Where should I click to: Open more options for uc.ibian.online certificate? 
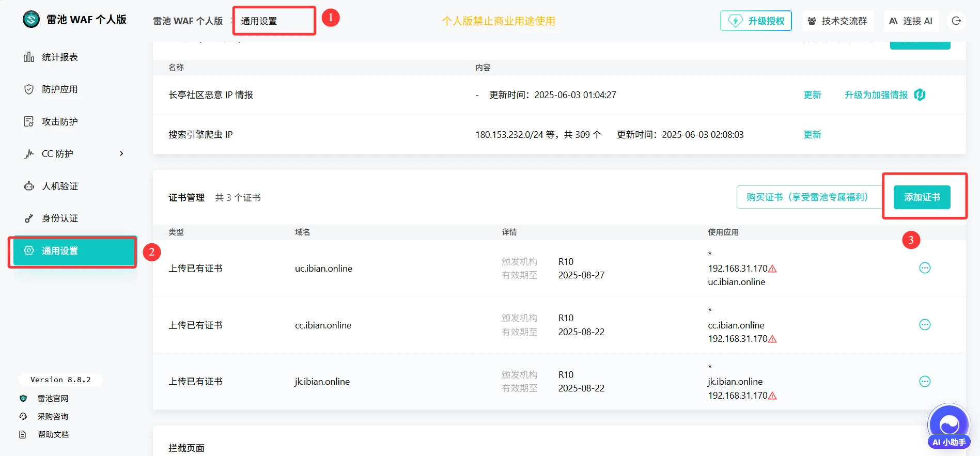point(925,268)
